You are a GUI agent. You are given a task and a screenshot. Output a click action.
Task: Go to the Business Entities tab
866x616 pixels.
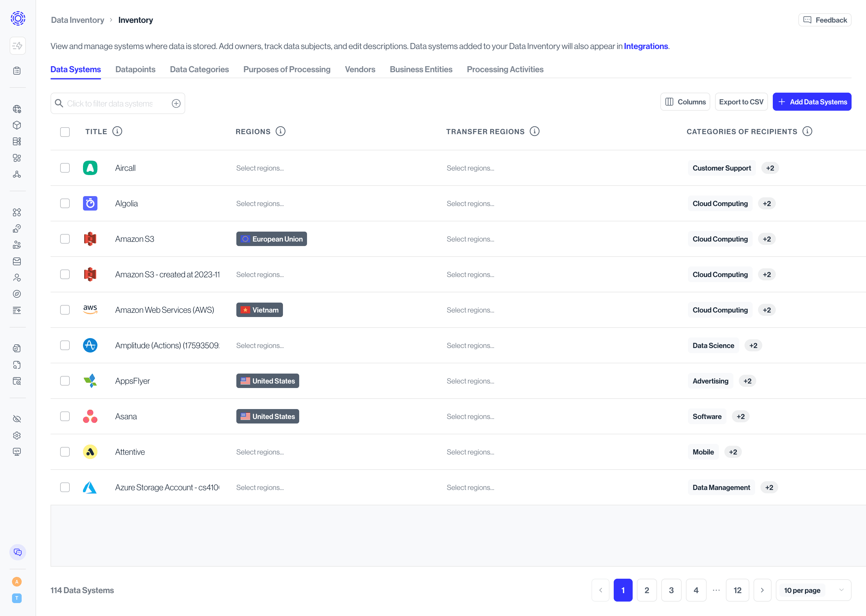click(x=421, y=69)
